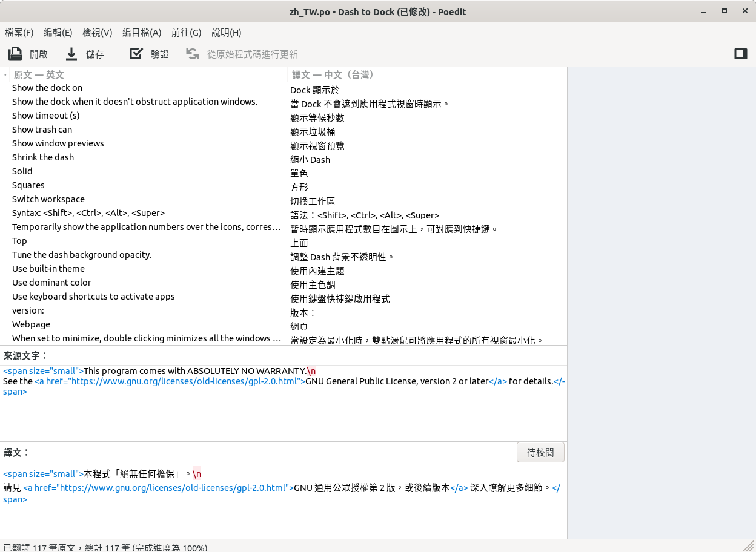Select the row 'Use keyboard shortcuts to activate apps'
Screen dimensions: 756x552
pos(283,297)
